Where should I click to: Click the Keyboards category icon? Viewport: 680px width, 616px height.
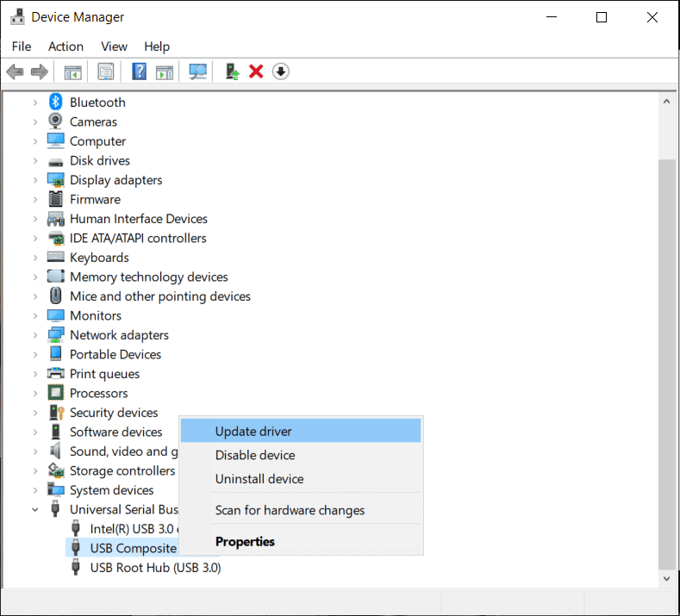(x=55, y=257)
